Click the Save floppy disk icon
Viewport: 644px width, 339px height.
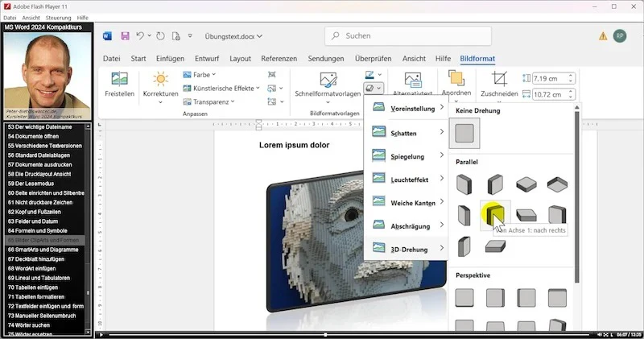coord(125,36)
